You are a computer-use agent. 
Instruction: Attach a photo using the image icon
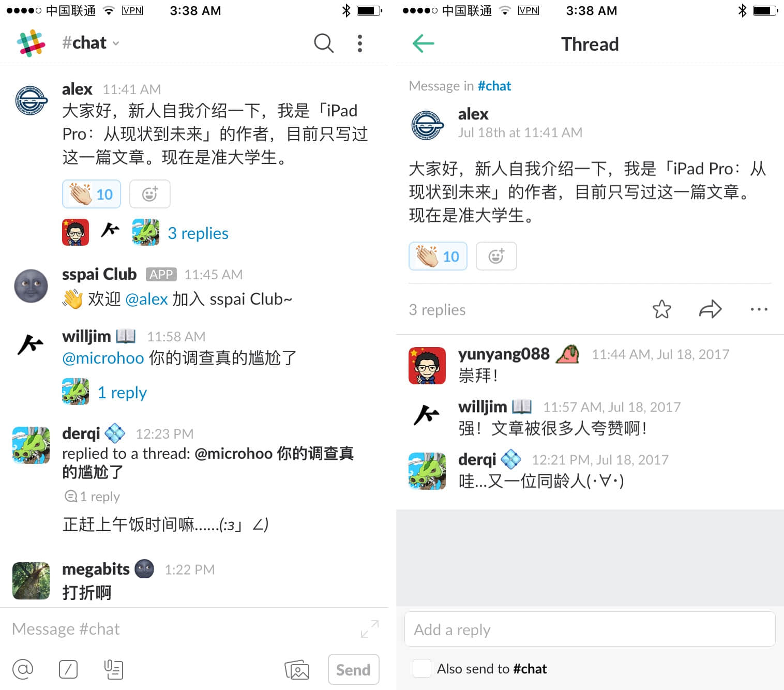tap(297, 670)
